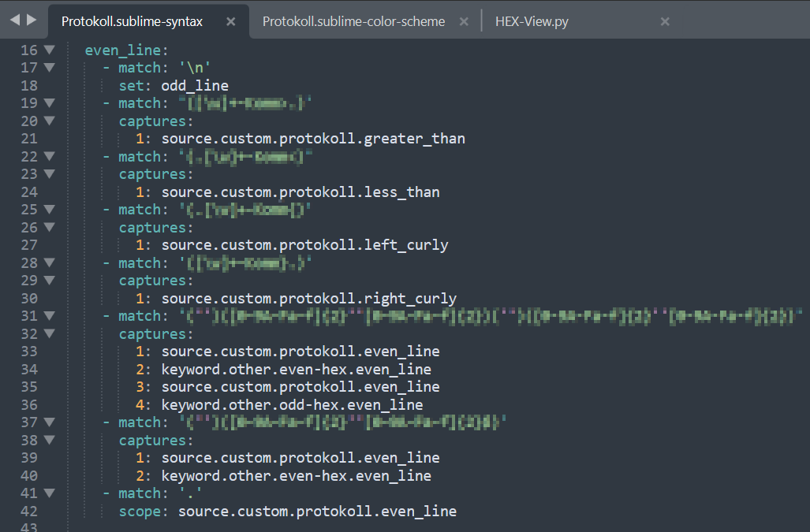810x532 pixels.
Task: Fold the match block at line 17
Action: pos(50,68)
